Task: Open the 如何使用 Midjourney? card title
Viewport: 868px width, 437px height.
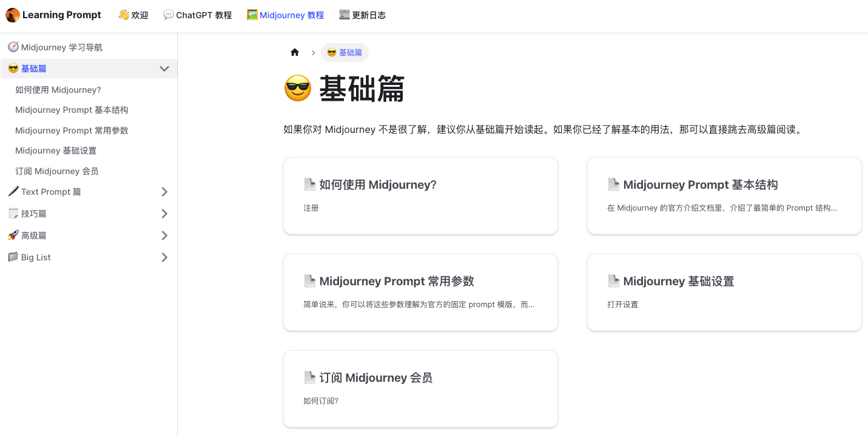Action: (x=378, y=185)
